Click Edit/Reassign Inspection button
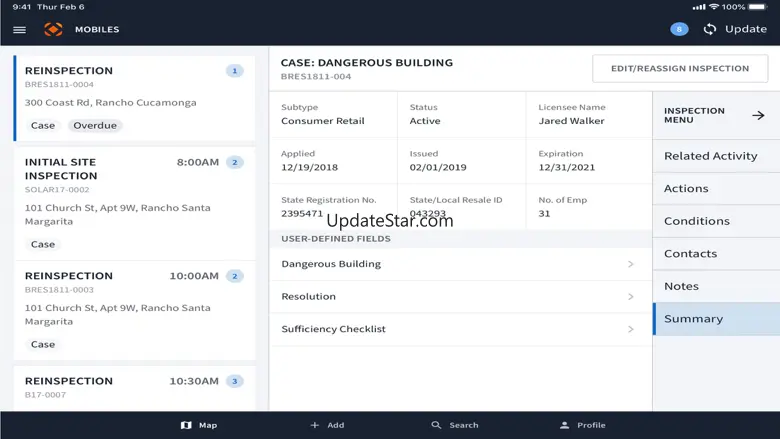 (680, 69)
